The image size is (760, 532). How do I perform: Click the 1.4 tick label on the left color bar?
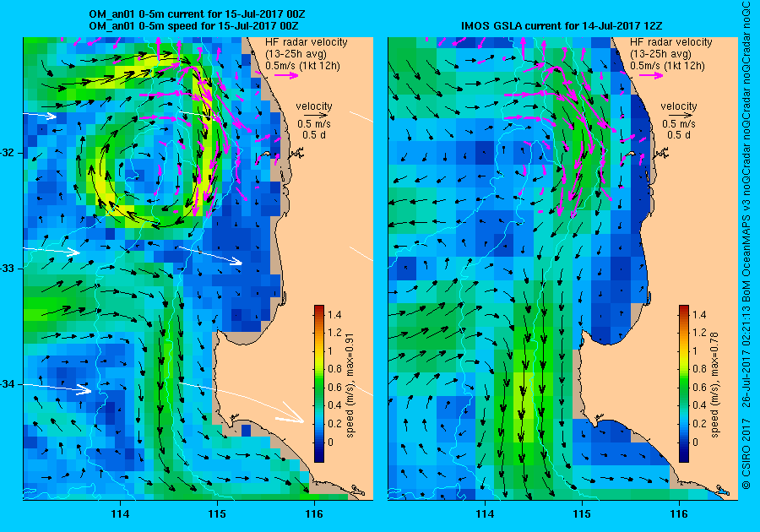click(334, 314)
